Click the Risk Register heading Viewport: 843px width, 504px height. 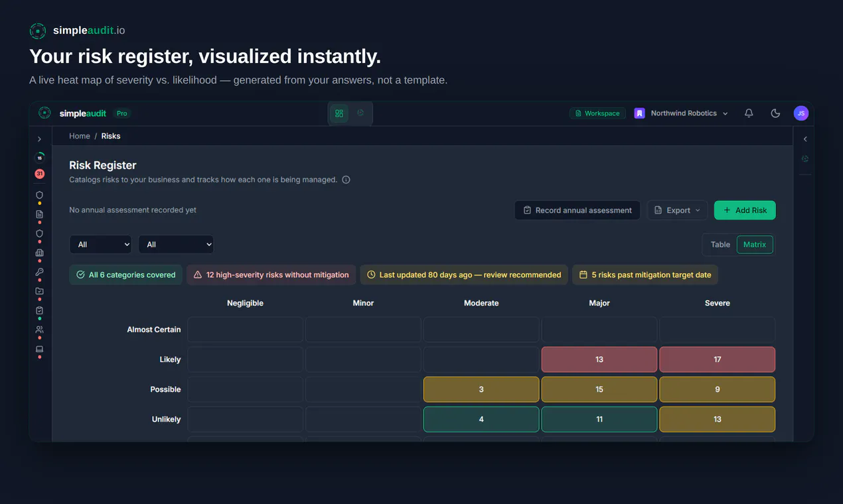[x=103, y=165]
